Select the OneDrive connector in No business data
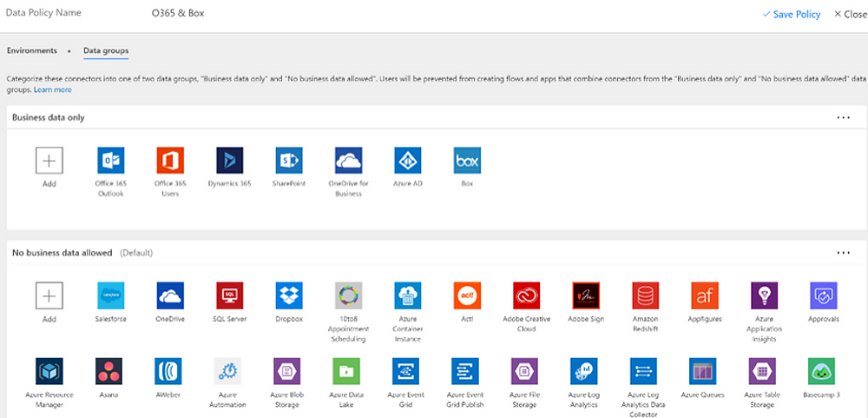 [x=170, y=295]
